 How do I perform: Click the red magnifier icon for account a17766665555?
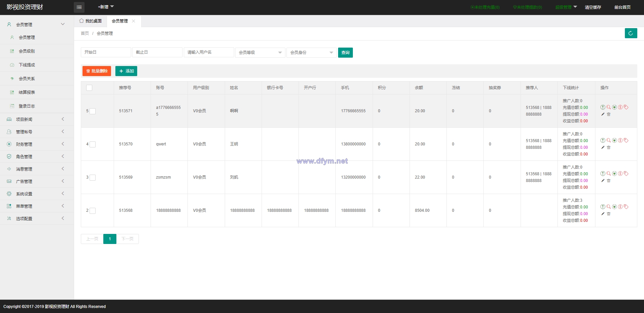[x=608, y=107]
